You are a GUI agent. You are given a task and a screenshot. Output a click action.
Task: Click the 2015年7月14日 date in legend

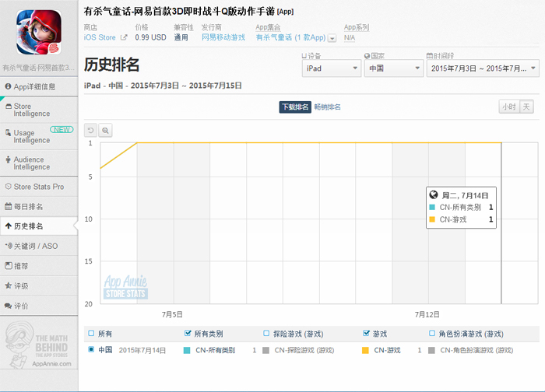tap(142, 350)
